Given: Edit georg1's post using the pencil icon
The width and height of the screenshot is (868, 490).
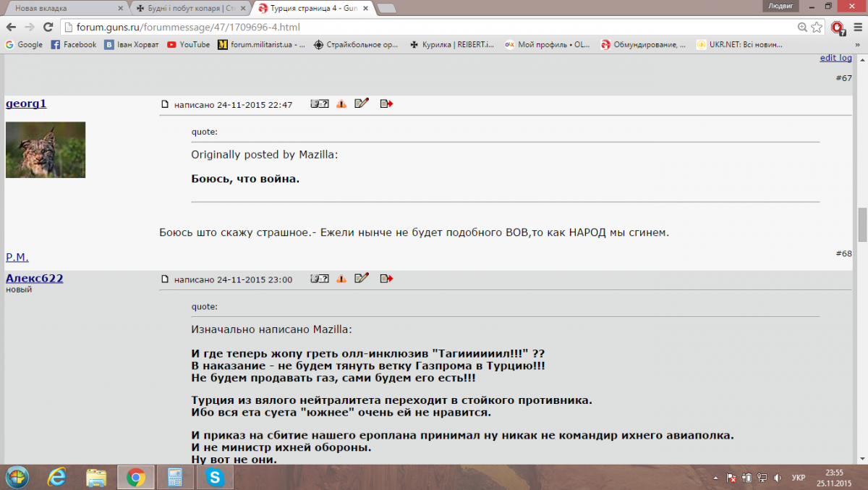Looking at the screenshot, I should 362,104.
